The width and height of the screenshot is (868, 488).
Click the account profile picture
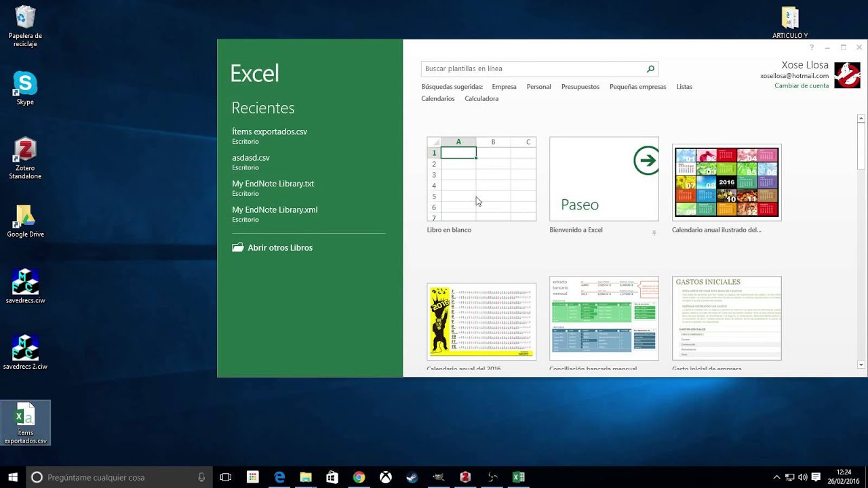click(x=847, y=75)
